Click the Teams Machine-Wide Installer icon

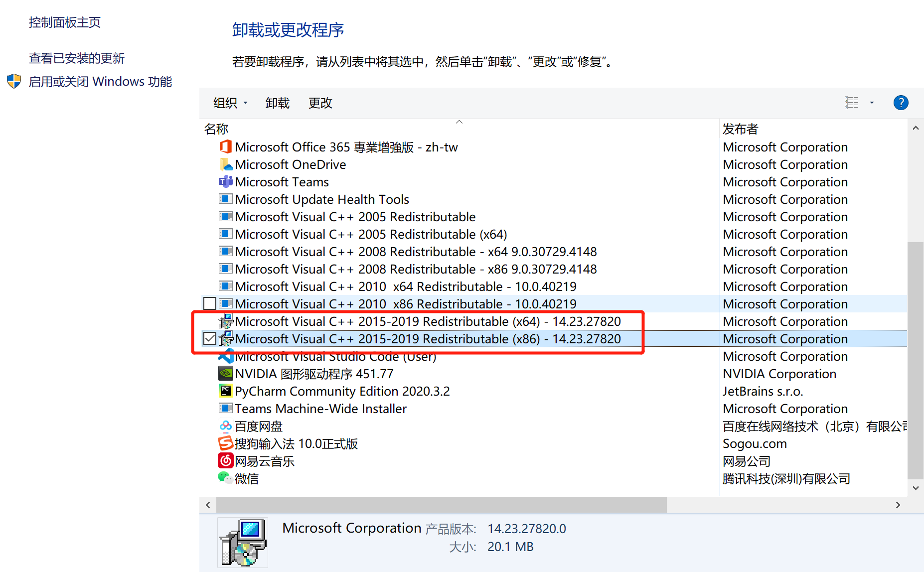pyautogui.click(x=226, y=409)
